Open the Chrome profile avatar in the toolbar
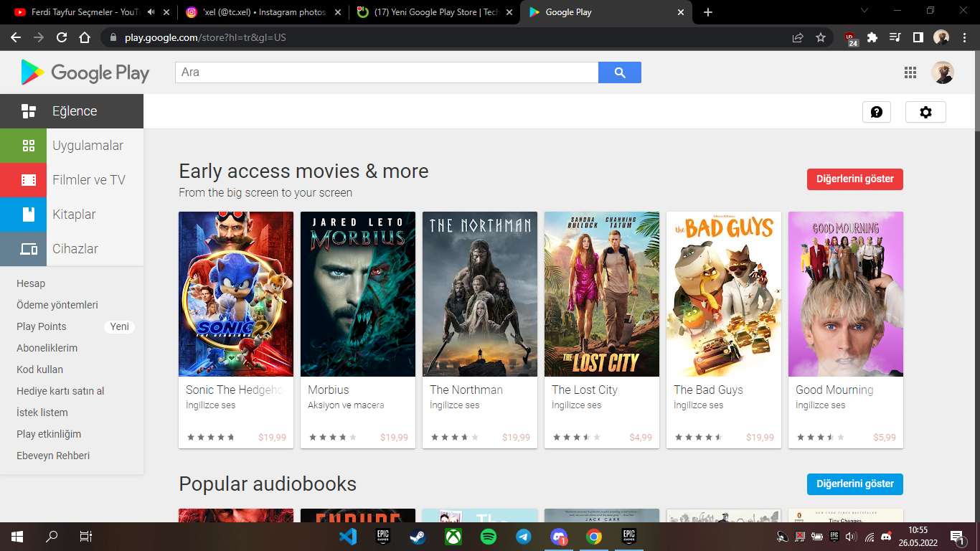 [x=941, y=37]
